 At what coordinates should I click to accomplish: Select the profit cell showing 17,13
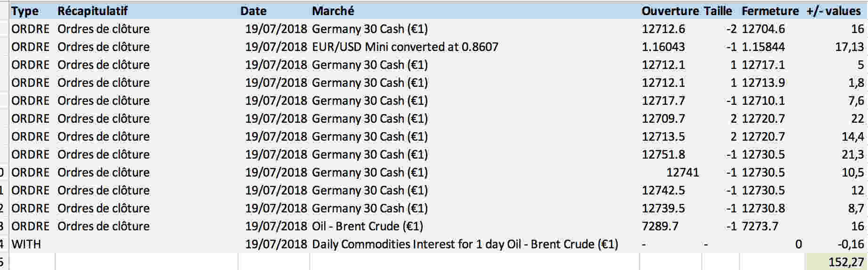849,47
